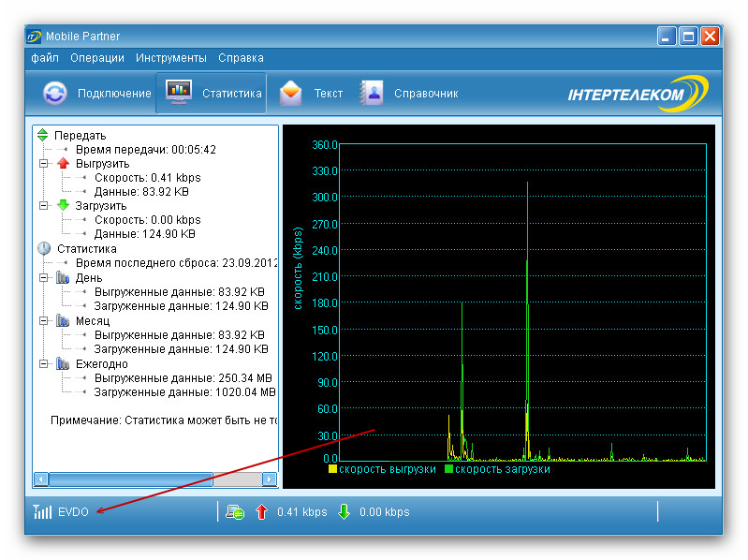Open the Инструменты menu
Viewport: 748px width, 560px height.
[x=170, y=58]
